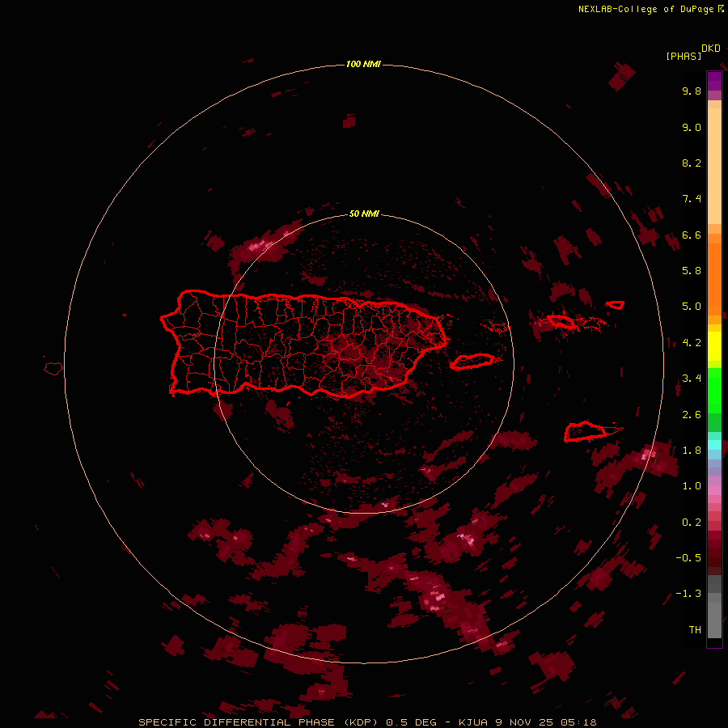Pick the cyan segment of the color bar

[x=714, y=445]
